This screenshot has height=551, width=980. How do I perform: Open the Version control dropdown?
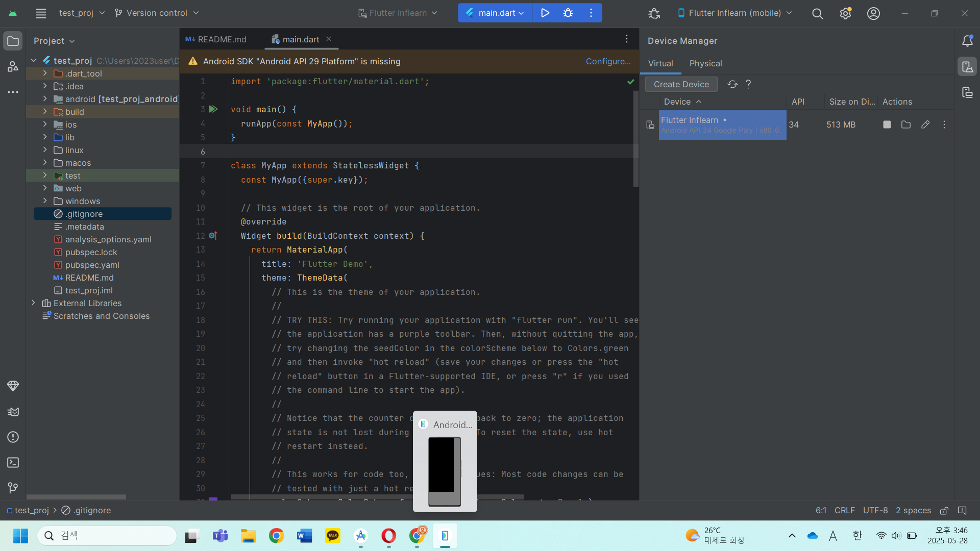coord(157,13)
